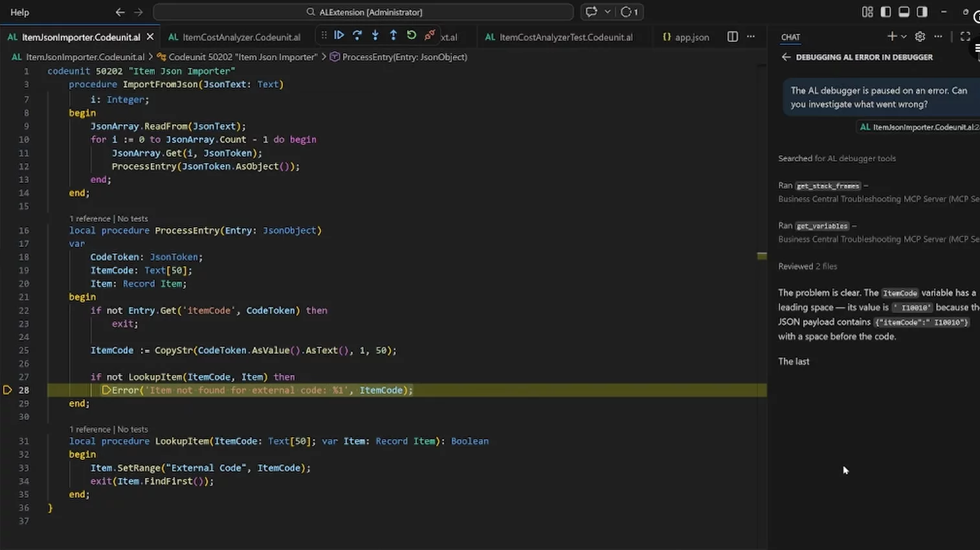Open the chat dropdown in title bar
The height and width of the screenshot is (550, 980).
607,12
